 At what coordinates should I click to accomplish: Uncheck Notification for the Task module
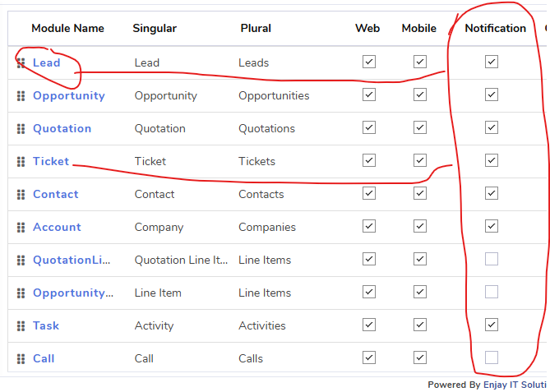pyautogui.click(x=492, y=325)
